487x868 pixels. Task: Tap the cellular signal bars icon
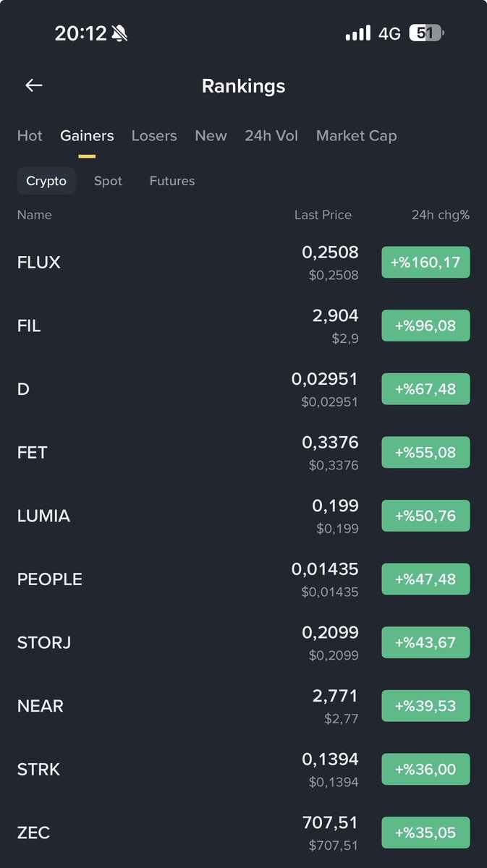pos(357,33)
